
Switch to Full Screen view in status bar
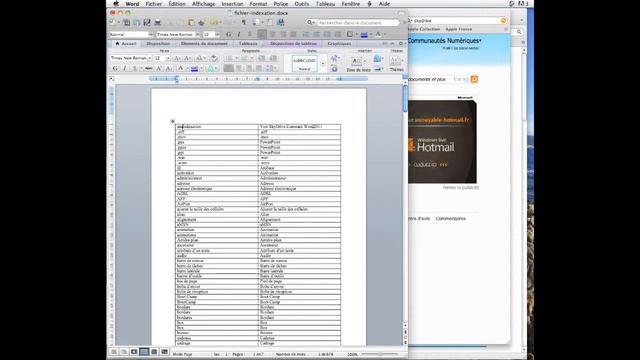[x=164, y=351]
